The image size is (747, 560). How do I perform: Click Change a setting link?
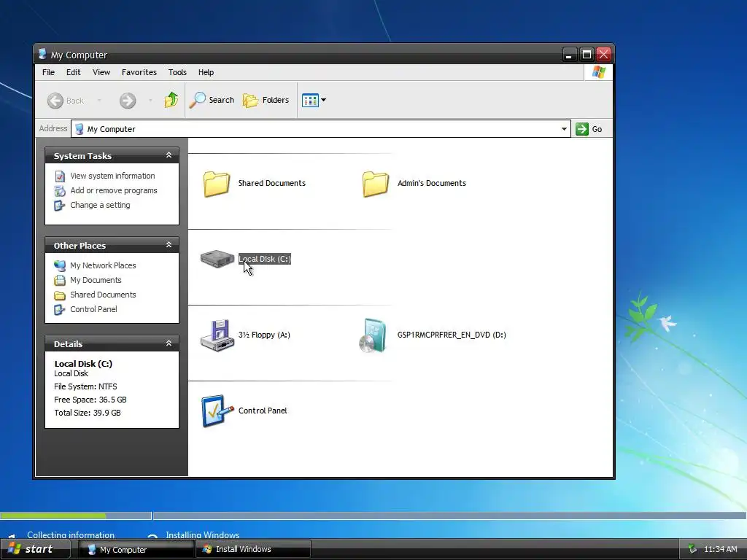[100, 205]
